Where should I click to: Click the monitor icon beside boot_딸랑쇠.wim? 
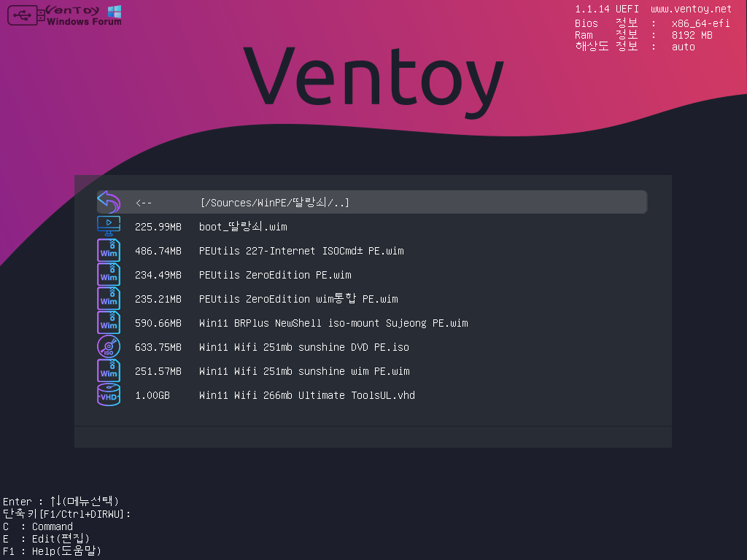tap(109, 226)
